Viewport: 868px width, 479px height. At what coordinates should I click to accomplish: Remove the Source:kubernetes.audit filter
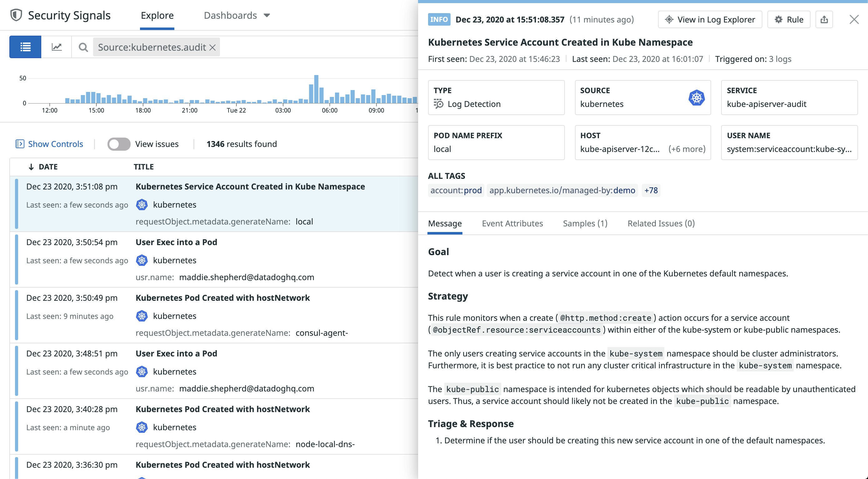click(212, 48)
